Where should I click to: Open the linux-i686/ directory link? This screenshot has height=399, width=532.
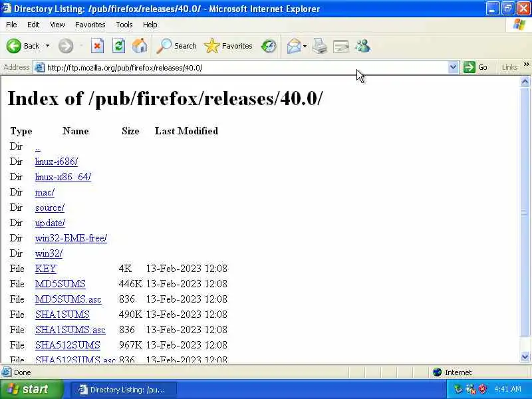pos(57,162)
